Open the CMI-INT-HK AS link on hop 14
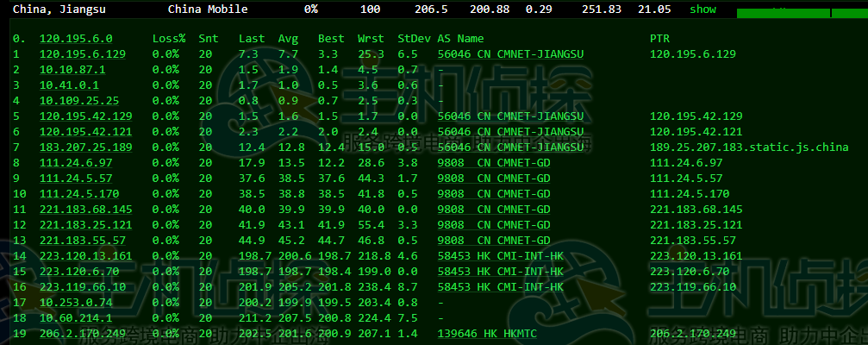This screenshot has width=868, height=345. coord(499,256)
